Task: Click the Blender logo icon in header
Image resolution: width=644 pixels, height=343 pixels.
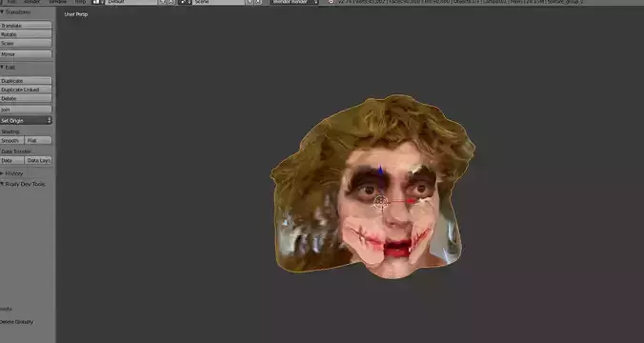Action: tap(331, 2)
